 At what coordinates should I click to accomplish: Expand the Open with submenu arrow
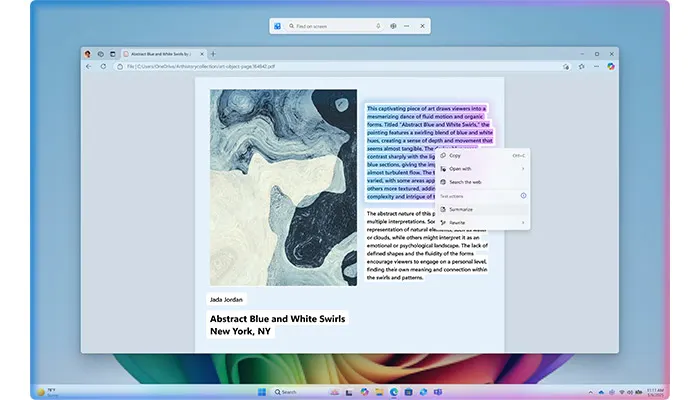tap(523, 169)
